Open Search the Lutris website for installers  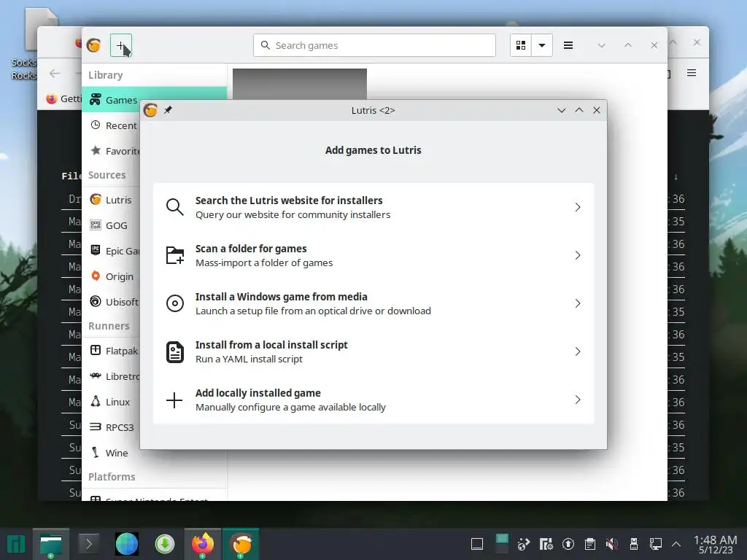coord(373,207)
